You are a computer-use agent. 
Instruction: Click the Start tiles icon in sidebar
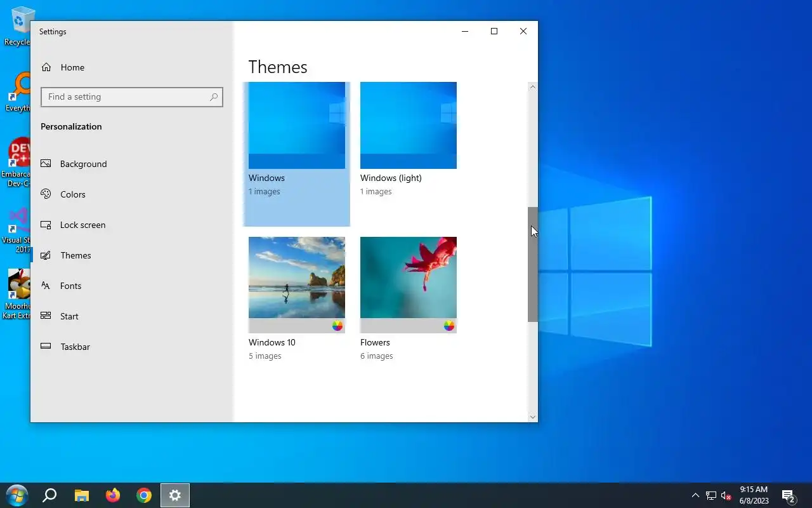[x=46, y=316]
